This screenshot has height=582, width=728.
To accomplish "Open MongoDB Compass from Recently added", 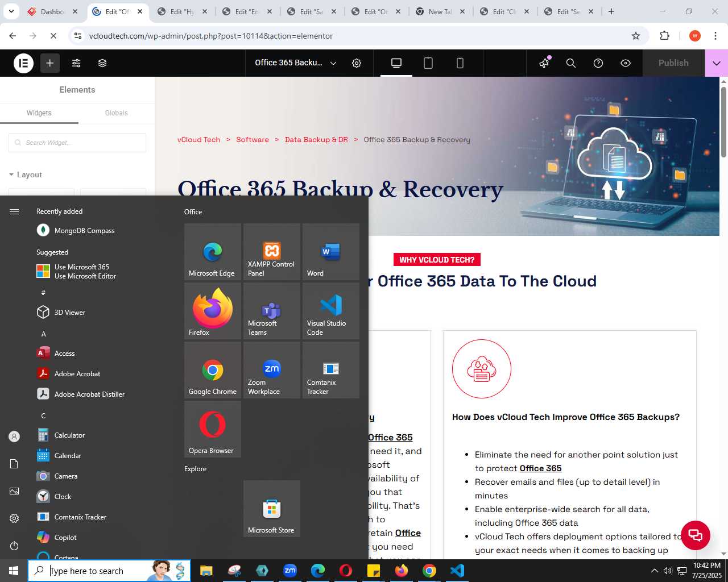I will [x=85, y=230].
